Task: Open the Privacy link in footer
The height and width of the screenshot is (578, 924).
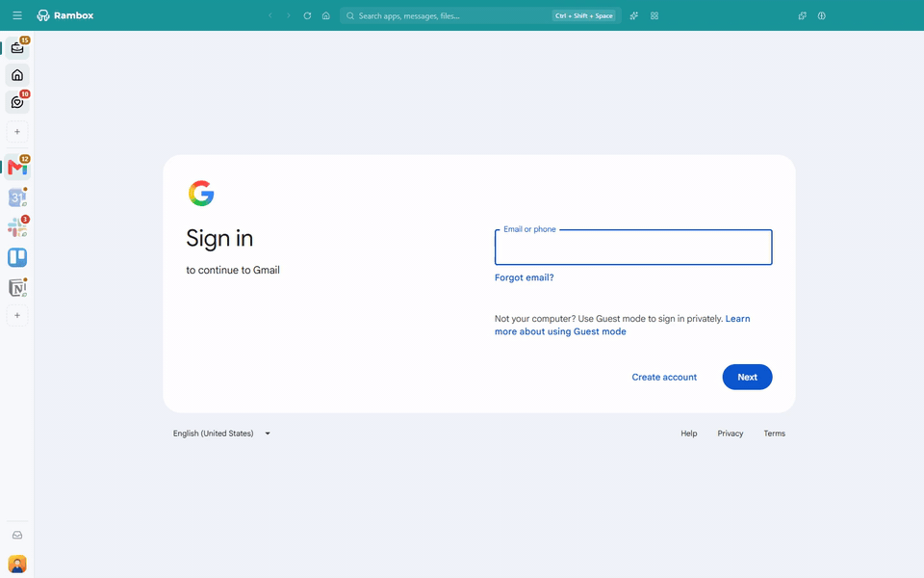Action: 731,433
